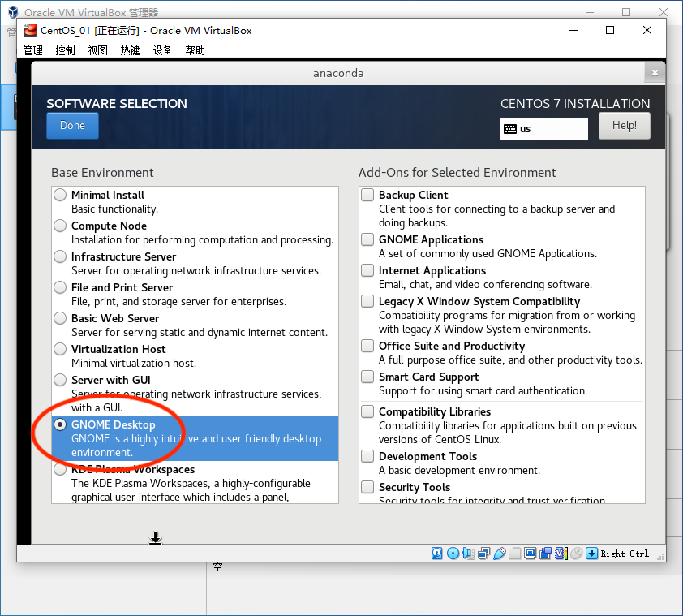The image size is (683, 616).
Task: Enable the Backup Client add-on
Action: [367, 195]
